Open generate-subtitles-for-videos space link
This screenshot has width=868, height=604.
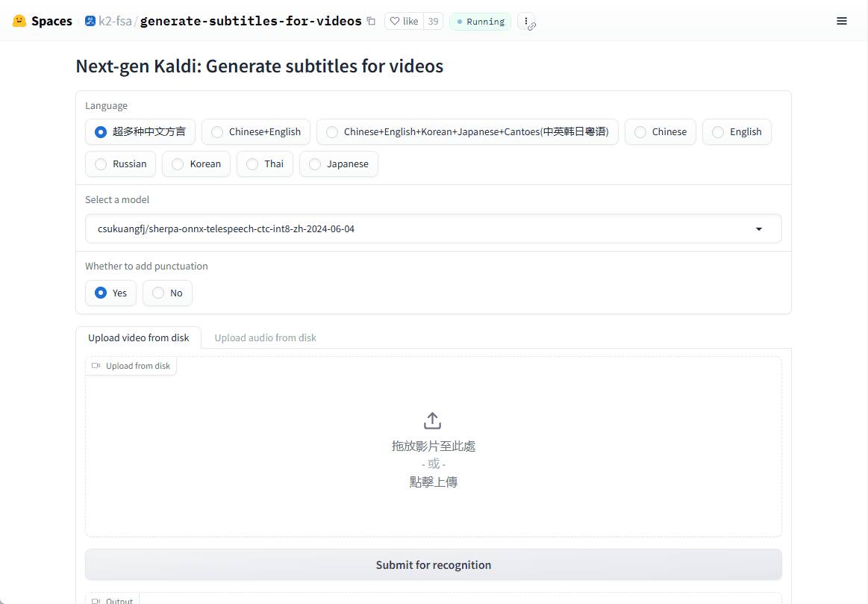[251, 21]
